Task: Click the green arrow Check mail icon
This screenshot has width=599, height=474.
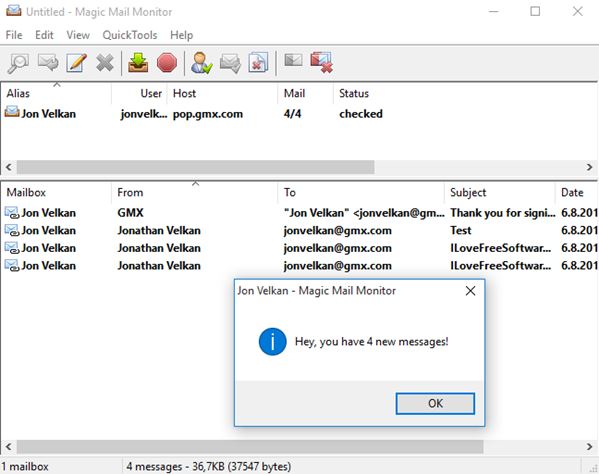Action: (138, 63)
